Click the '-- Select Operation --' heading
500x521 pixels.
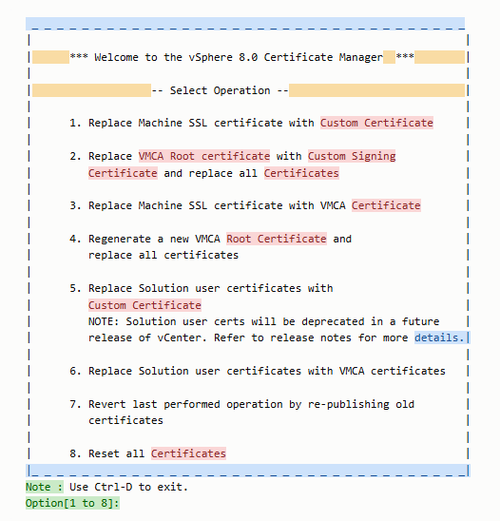pos(220,90)
